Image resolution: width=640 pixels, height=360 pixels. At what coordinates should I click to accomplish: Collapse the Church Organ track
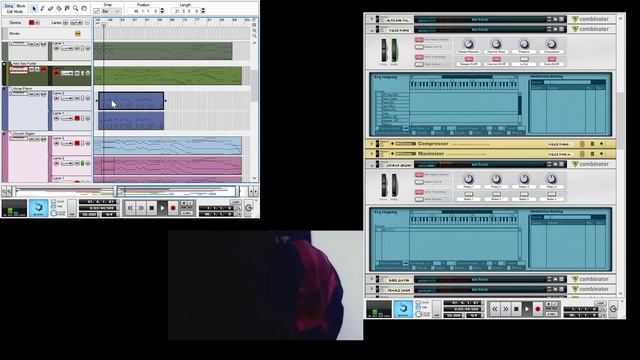tap(4, 134)
